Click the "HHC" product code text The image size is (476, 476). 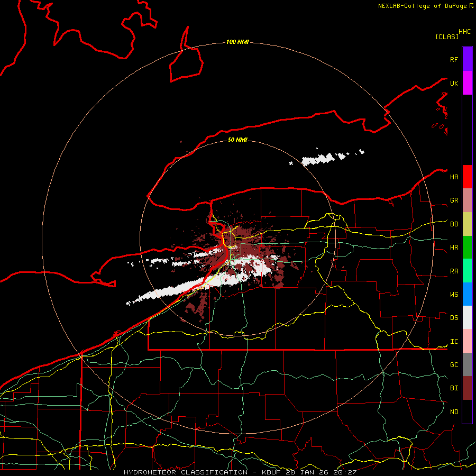pyautogui.click(x=464, y=32)
